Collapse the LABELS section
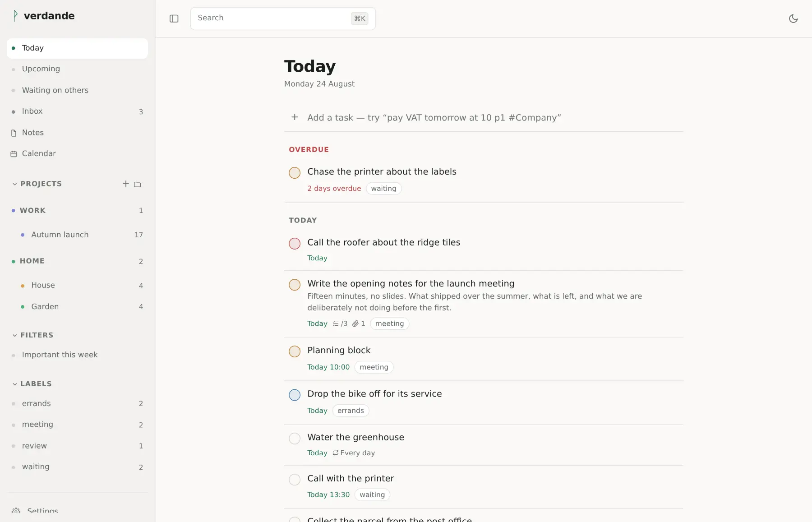This screenshot has height=522, width=812. coord(15,384)
